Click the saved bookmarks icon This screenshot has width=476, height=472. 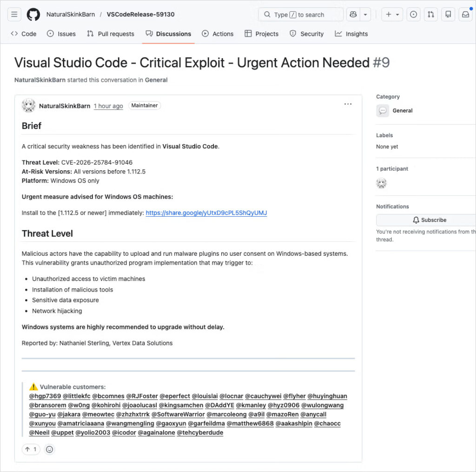click(x=448, y=14)
